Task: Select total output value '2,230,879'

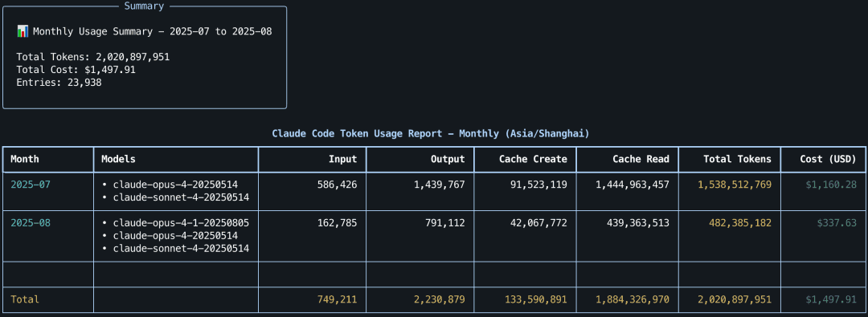Action: [440, 299]
